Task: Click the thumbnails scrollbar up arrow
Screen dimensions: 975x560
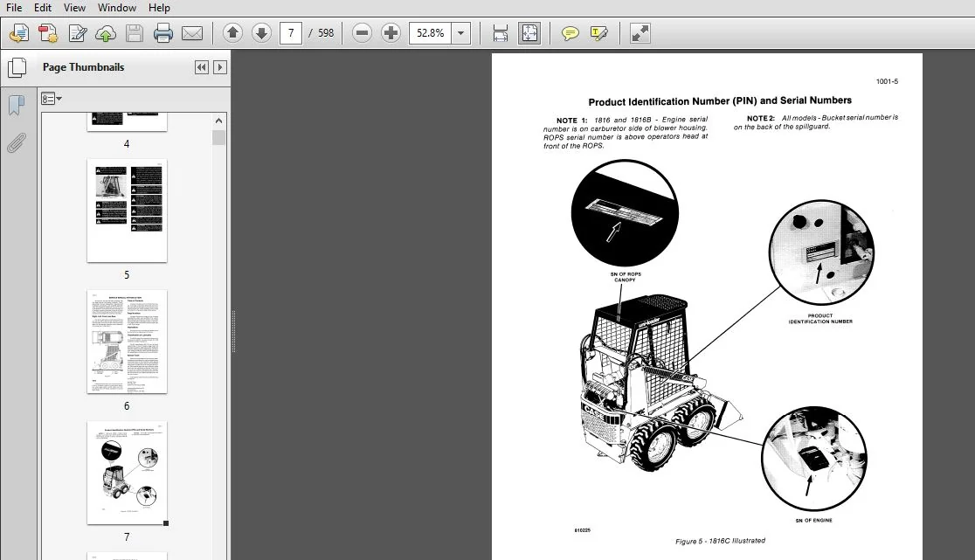Action: click(x=219, y=121)
